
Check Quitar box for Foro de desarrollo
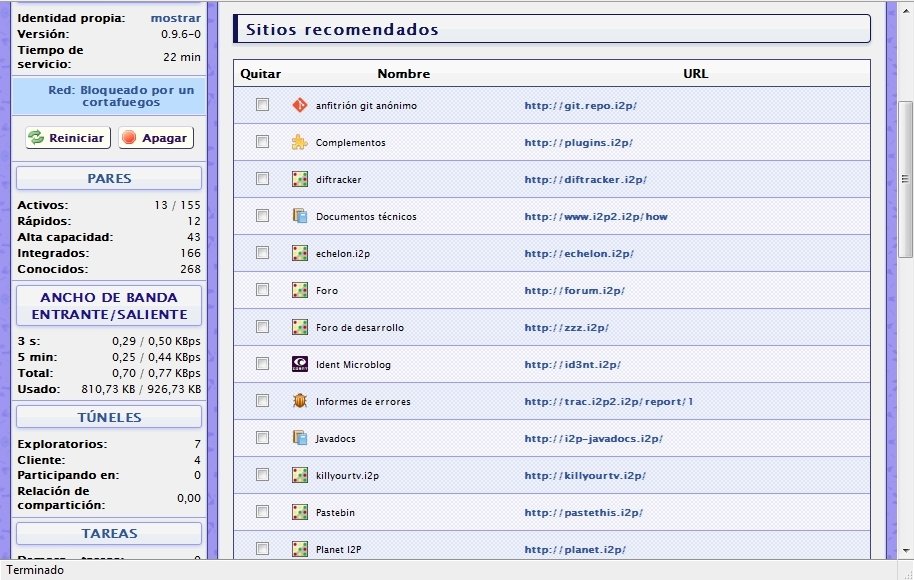pyautogui.click(x=262, y=326)
